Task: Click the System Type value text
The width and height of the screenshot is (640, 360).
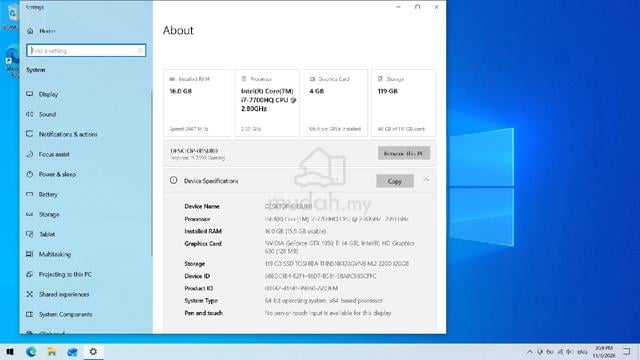Action: pyautogui.click(x=324, y=301)
